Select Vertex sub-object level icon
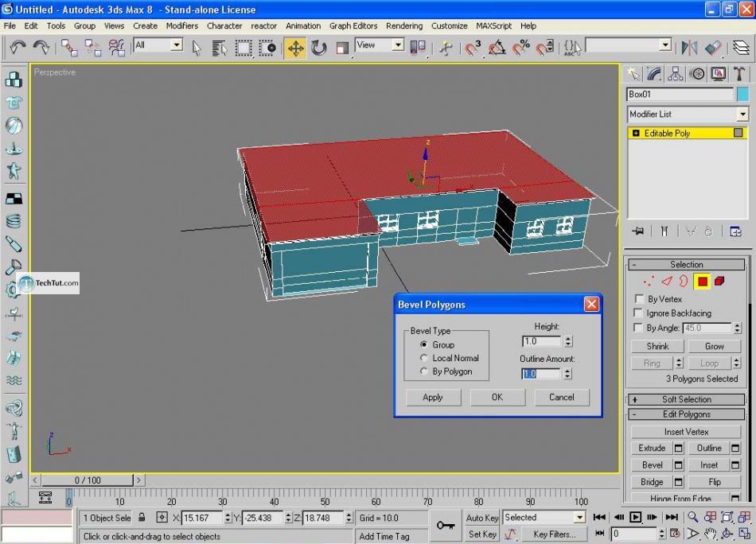The image size is (756, 544). (649, 282)
